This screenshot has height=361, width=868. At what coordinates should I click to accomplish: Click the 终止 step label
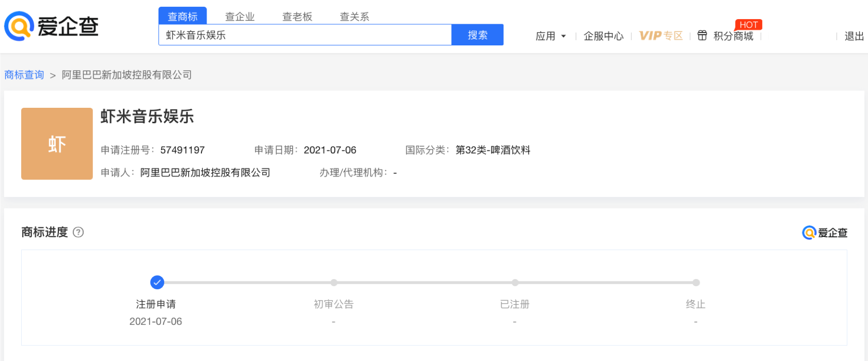click(x=696, y=304)
